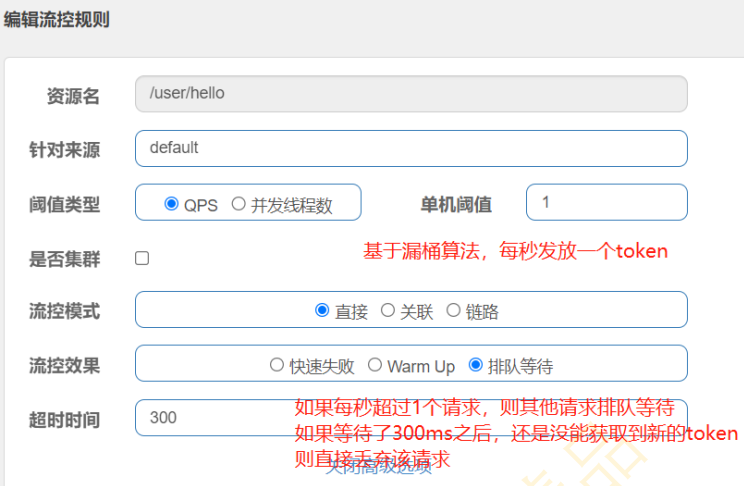Select the 并发线程数 radio button
The width and height of the screenshot is (744, 486).
coord(239,204)
